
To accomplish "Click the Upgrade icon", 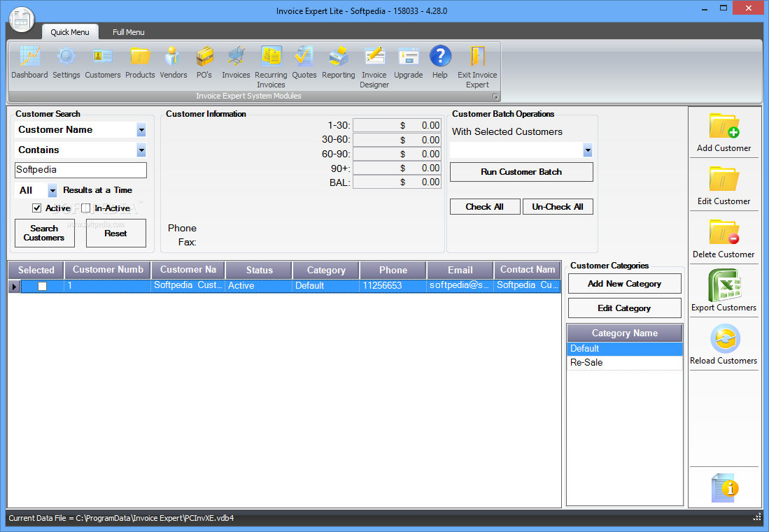I will (x=408, y=62).
